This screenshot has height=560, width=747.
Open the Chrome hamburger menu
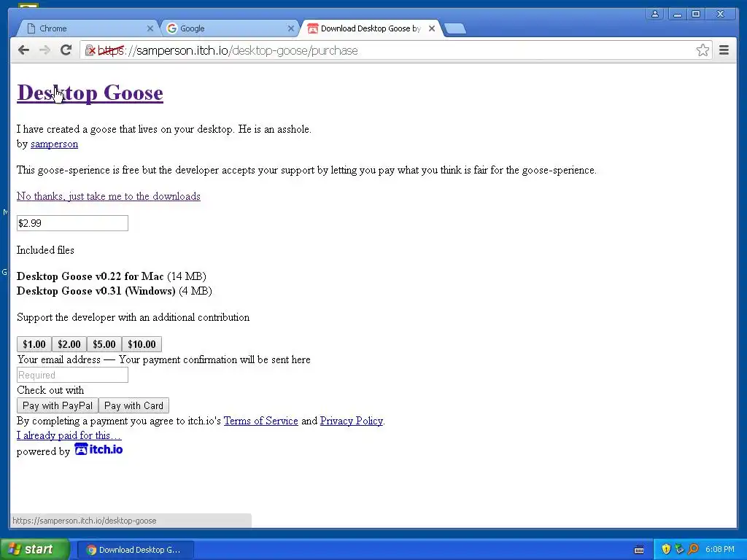click(x=724, y=50)
